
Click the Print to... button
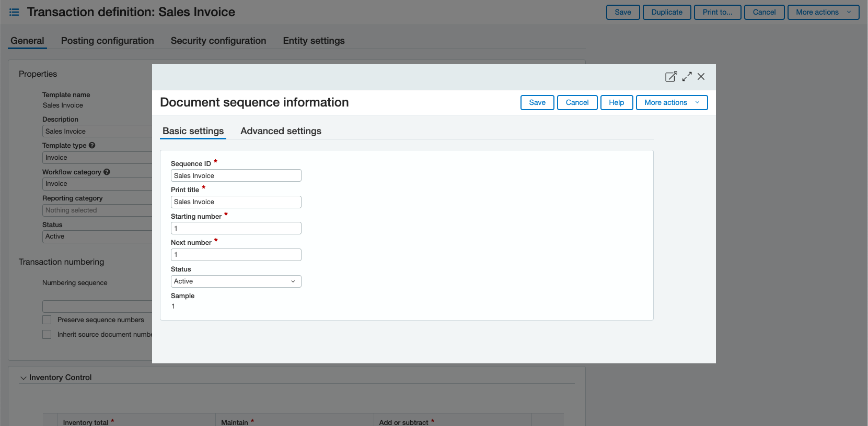click(717, 12)
